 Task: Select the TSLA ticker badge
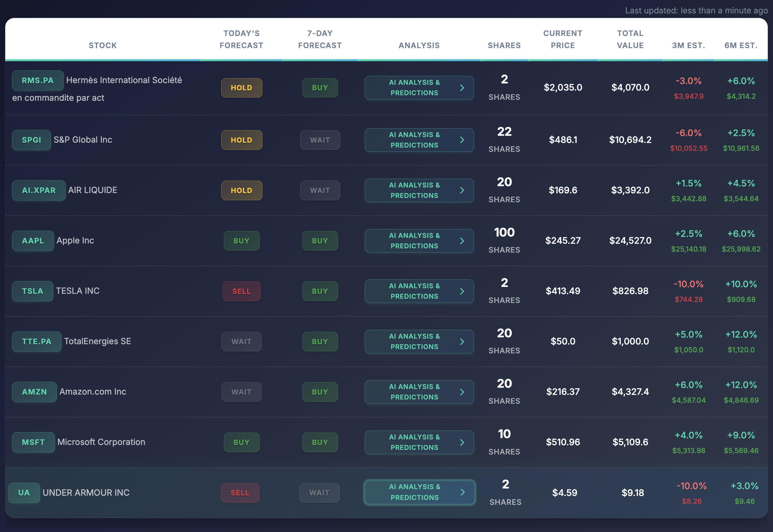(32, 291)
